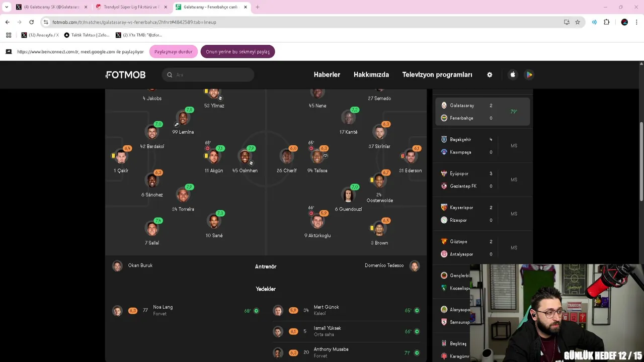Open Haberler menu item
The image size is (644, 362).
pyautogui.click(x=327, y=74)
